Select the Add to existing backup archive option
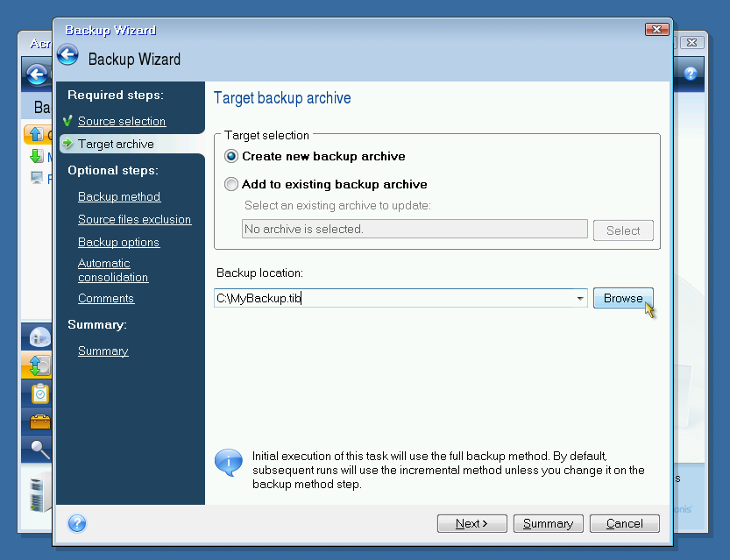This screenshot has height=560, width=730. 231,184
